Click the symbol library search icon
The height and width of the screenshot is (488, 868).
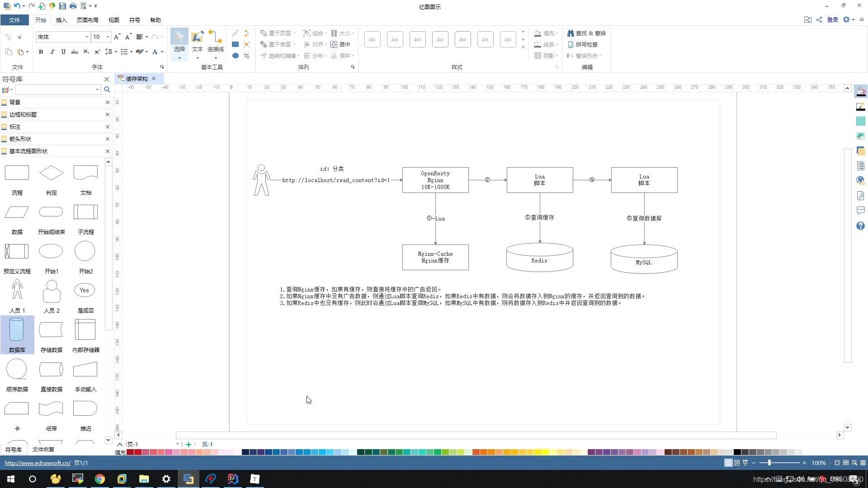click(x=107, y=89)
